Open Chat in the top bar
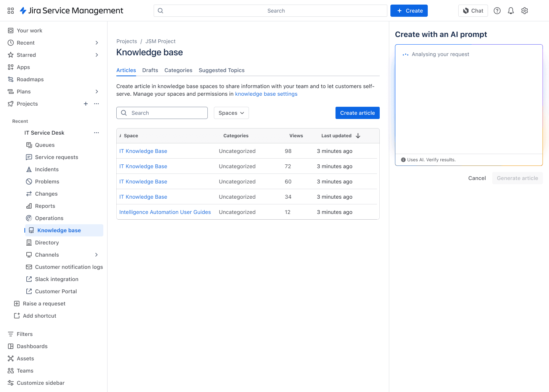 [473, 11]
